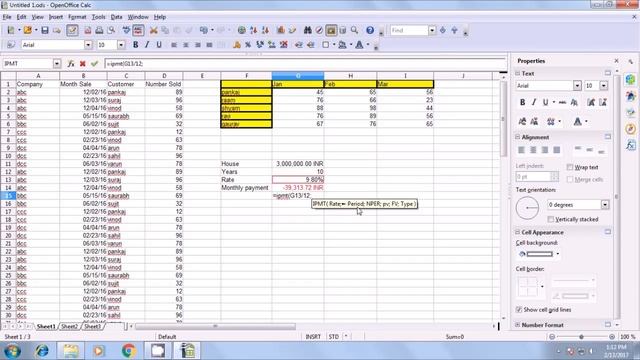Click the formula input line
Screen dimensions: 640x360
[x=305, y=64]
